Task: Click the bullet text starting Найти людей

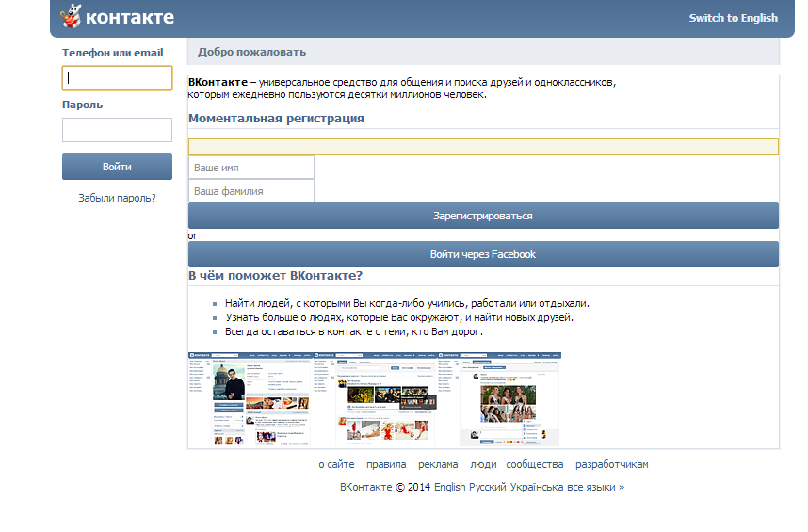Action: pos(407,304)
